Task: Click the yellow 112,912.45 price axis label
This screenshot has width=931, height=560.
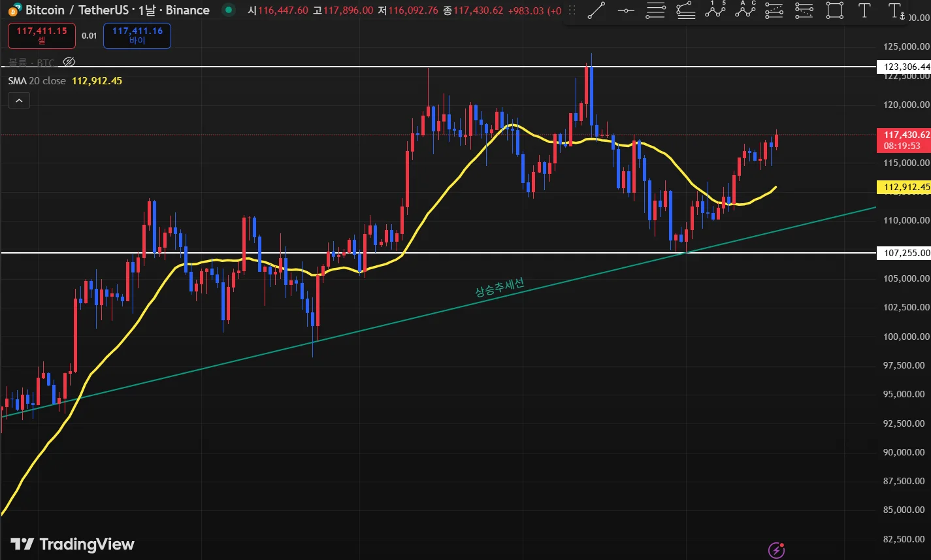Action: pos(903,187)
